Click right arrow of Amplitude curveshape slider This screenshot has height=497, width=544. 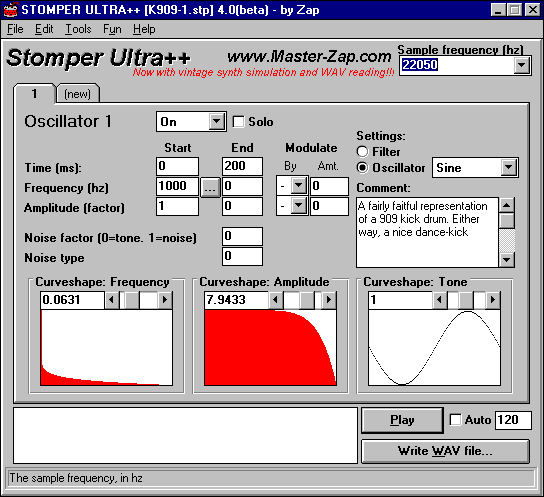[329, 300]
